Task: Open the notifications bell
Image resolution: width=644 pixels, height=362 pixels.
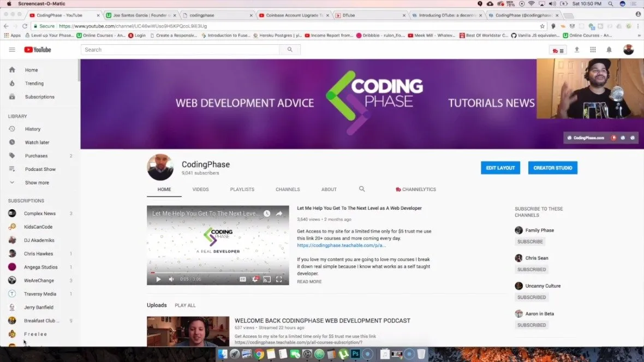Action: [609, 50]
